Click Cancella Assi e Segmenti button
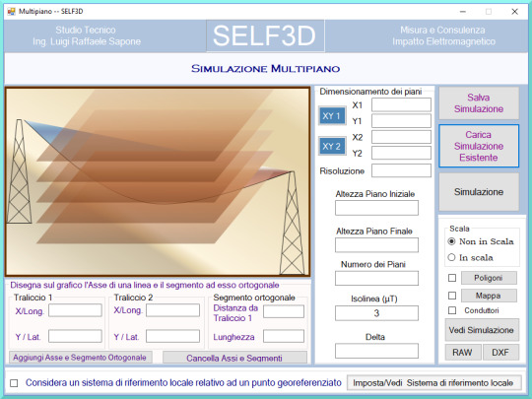The height and width of the screenshot is (399, 532). 234,358
